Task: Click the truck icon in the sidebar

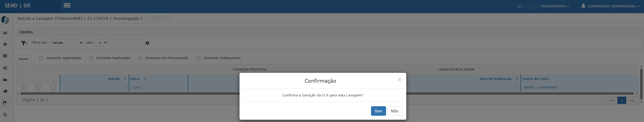Action: (5, 91)
